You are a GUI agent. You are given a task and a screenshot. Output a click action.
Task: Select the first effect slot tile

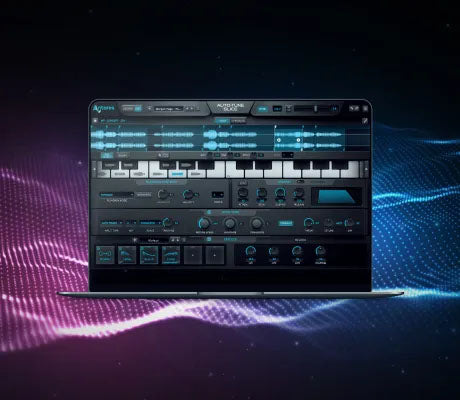105,255
